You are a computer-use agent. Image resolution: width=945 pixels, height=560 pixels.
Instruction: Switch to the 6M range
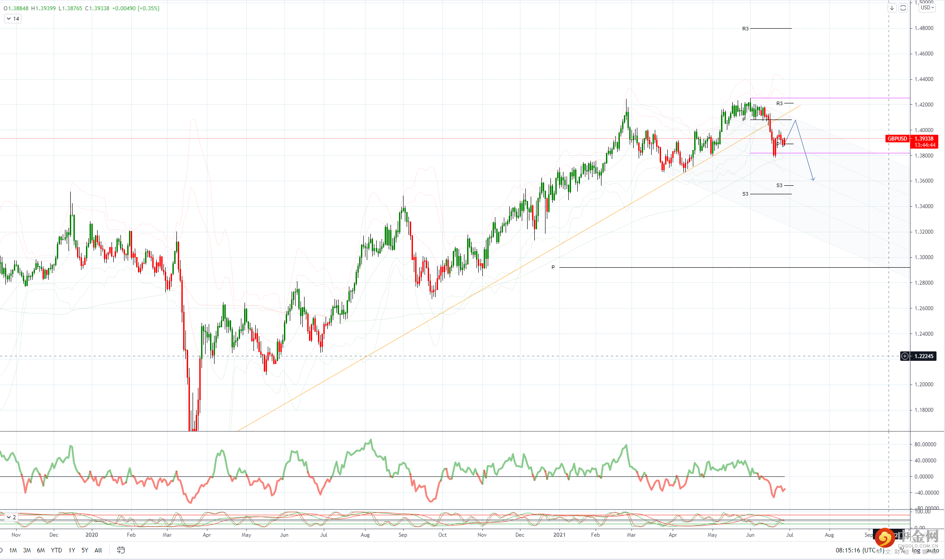pyautogui.click(x=41, y=550)
